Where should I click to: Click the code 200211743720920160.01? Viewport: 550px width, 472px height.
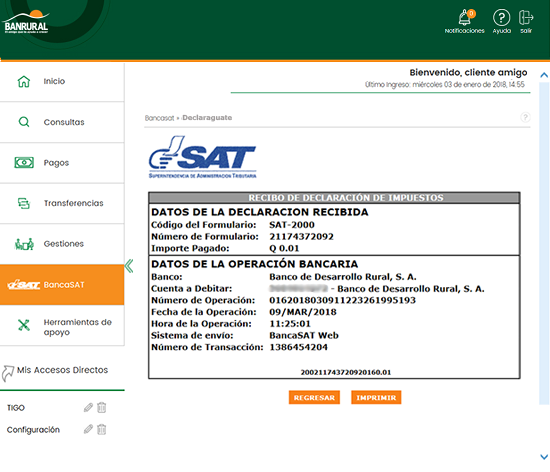346,372
